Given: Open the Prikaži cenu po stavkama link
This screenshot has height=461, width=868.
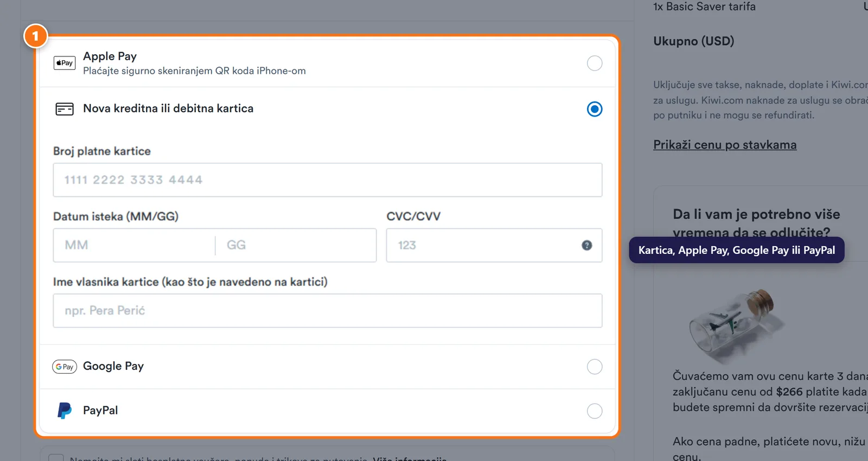Looking at the screenshot, I should tap(725, 145).
